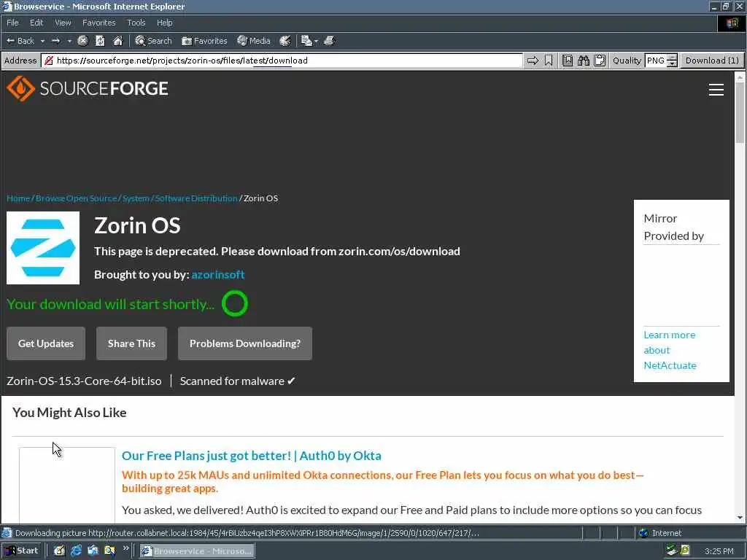Click the Browse Open Source breadcrumb
The width and height of the screenshot is (747, 560).
[76, 198]
